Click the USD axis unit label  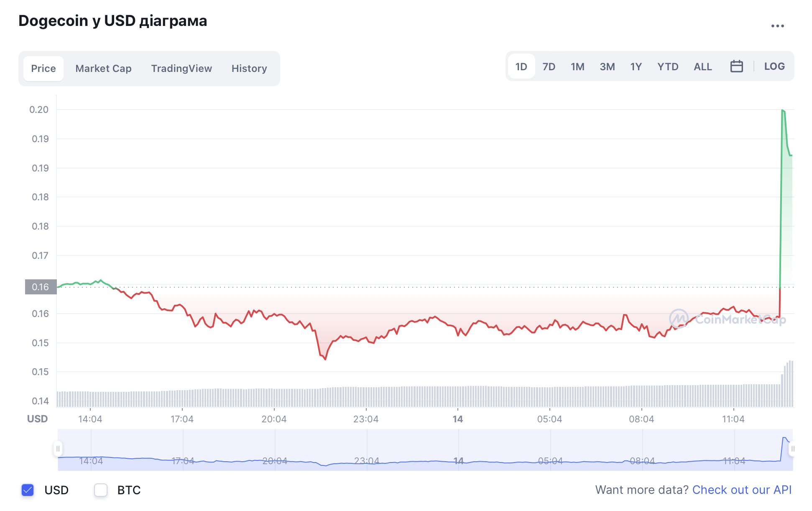point(37,419)
